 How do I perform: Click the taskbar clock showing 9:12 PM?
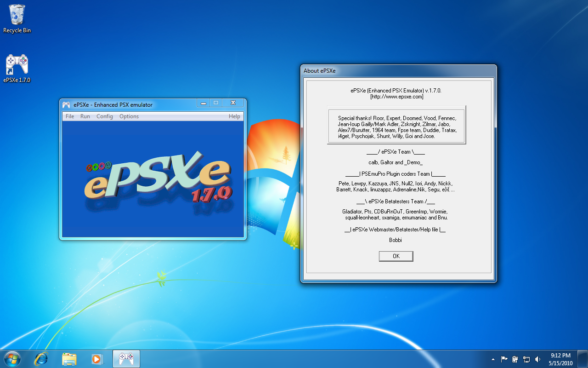(x=560, y=359)
